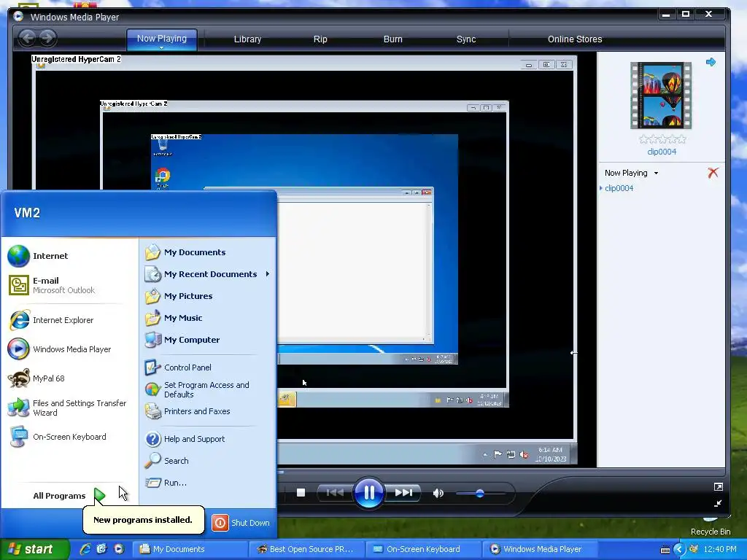
Task: Expand All Programs
Action: (x=69, y=496)
